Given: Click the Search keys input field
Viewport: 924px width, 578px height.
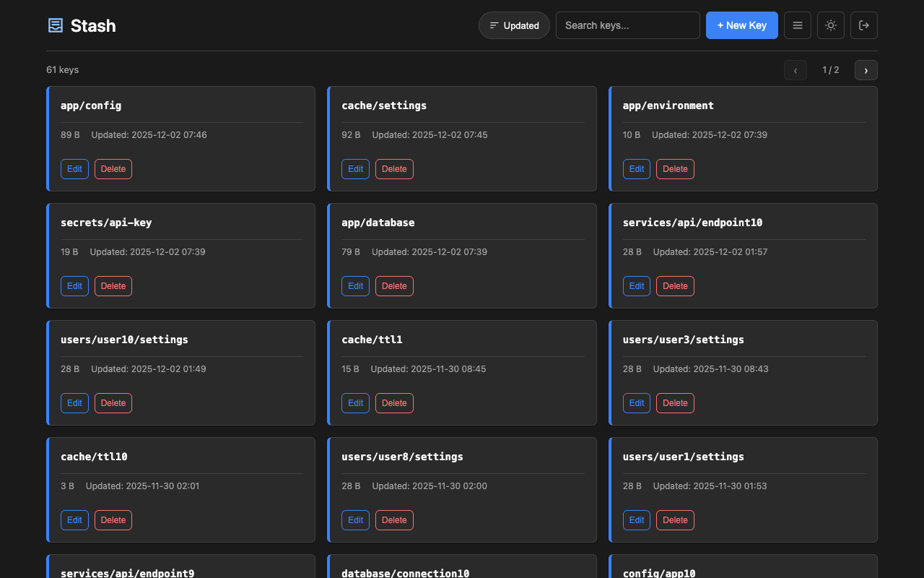Looking at the screenshot, I should [627, 25].
